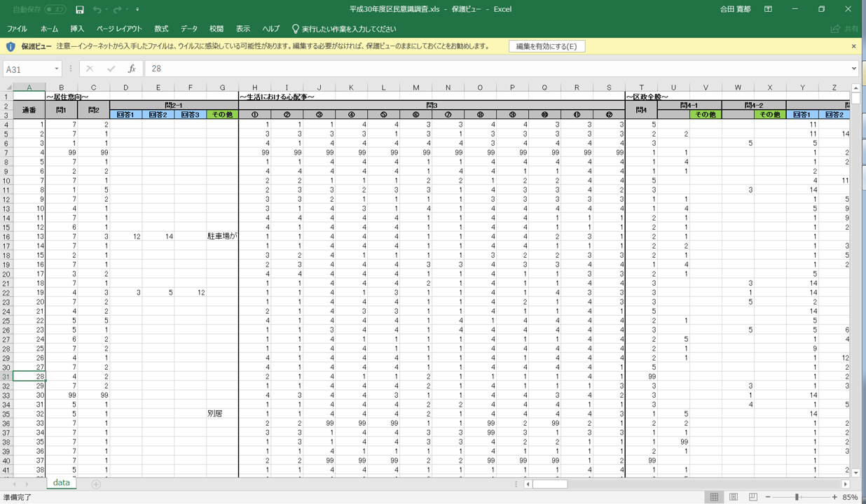Select the row 16 header

coord(6,237)
